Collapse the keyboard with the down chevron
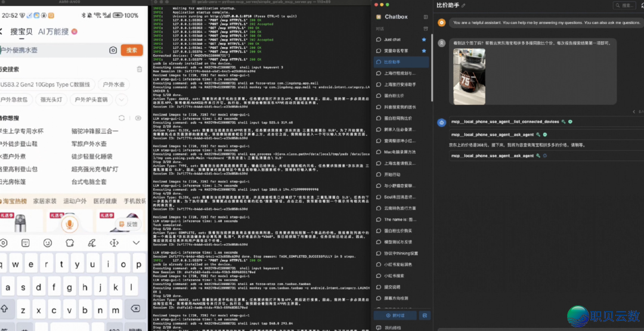Viewport: 644px width, 331px height. (137, 243)
